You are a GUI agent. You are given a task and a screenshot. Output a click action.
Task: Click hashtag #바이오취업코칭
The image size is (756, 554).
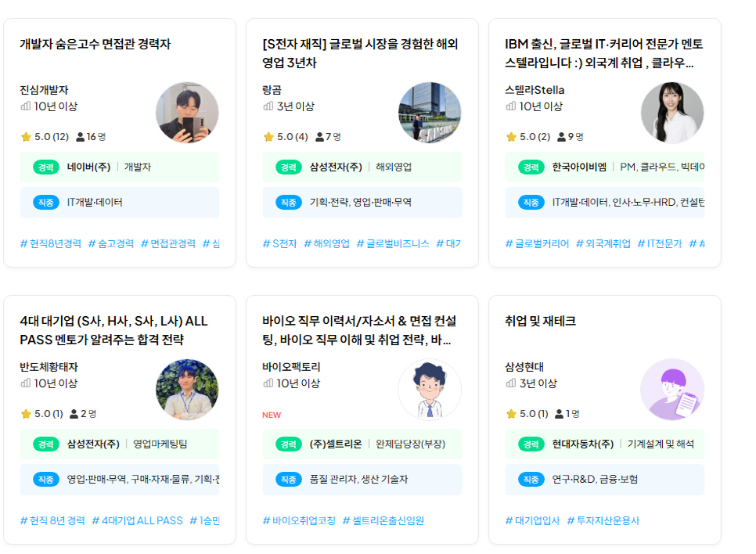tap(299, 520)
